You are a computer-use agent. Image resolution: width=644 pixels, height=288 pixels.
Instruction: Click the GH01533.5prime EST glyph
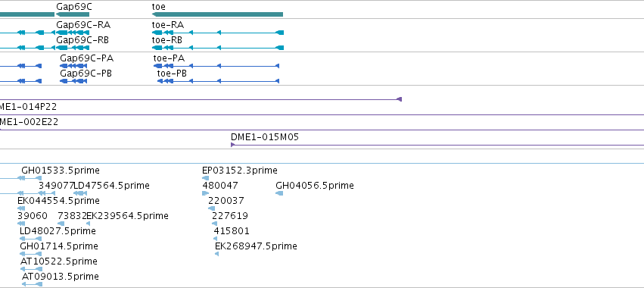[30, 178]
